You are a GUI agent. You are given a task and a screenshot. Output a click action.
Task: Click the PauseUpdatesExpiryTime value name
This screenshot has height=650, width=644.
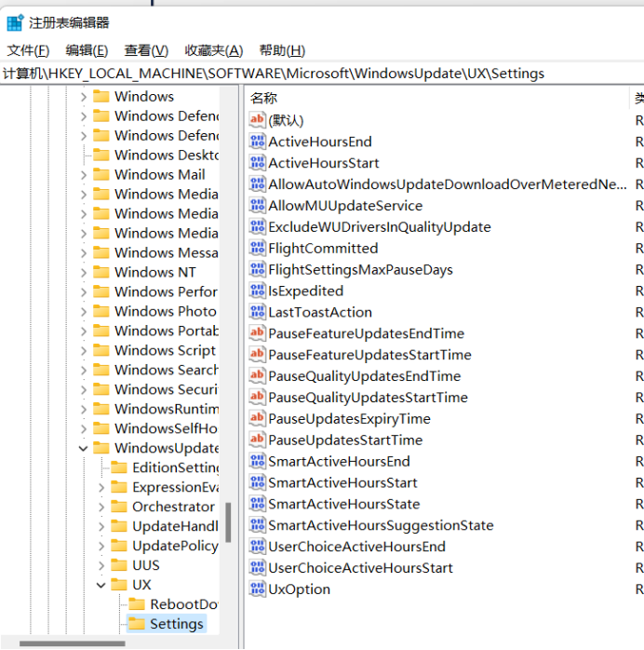pyautogui.click(x=349, y=419)
